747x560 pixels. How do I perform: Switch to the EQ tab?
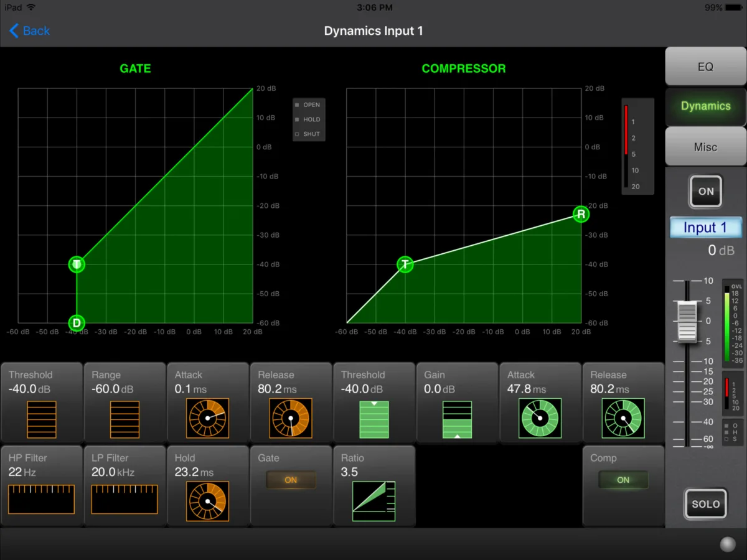(705, 67)
